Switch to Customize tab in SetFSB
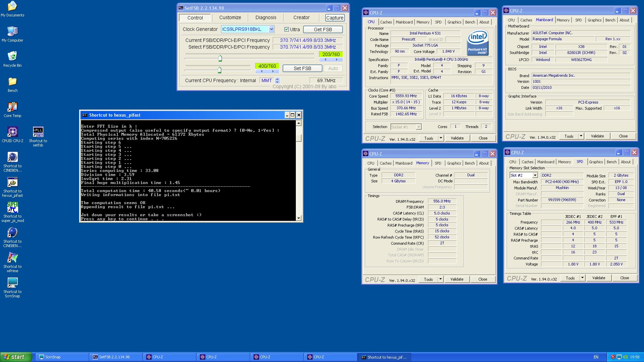Image resolution: width=644 pixels, height=362 pixels. pyautogui.click(x=230, y=17)
